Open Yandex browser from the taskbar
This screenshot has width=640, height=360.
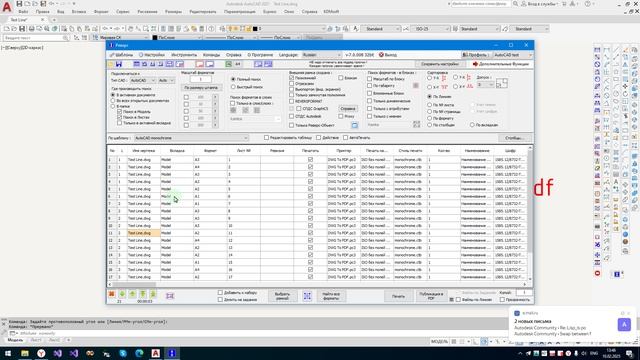point(41,353)
